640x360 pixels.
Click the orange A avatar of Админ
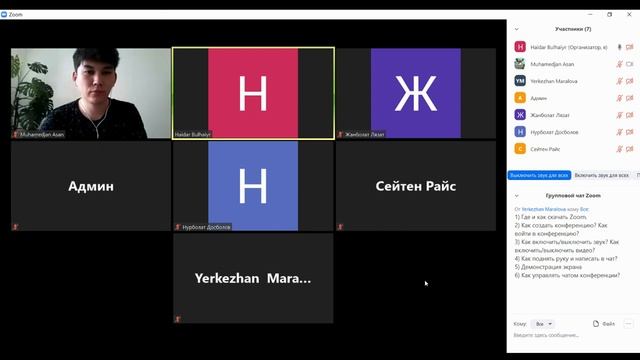(x=520, y=98)
